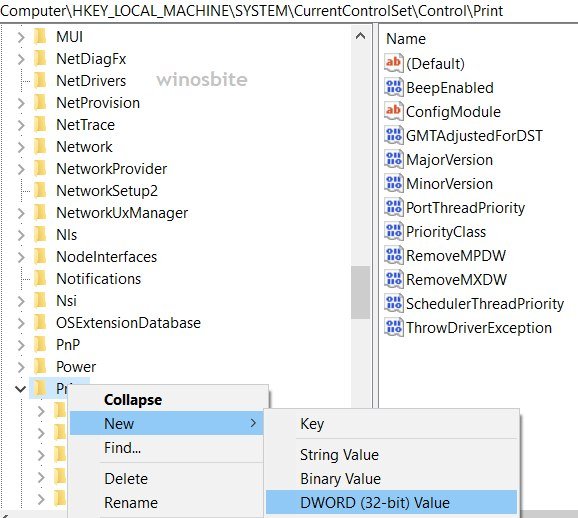
Task: Select Binary Value from the submenu
Action: [x=391, y=479]
